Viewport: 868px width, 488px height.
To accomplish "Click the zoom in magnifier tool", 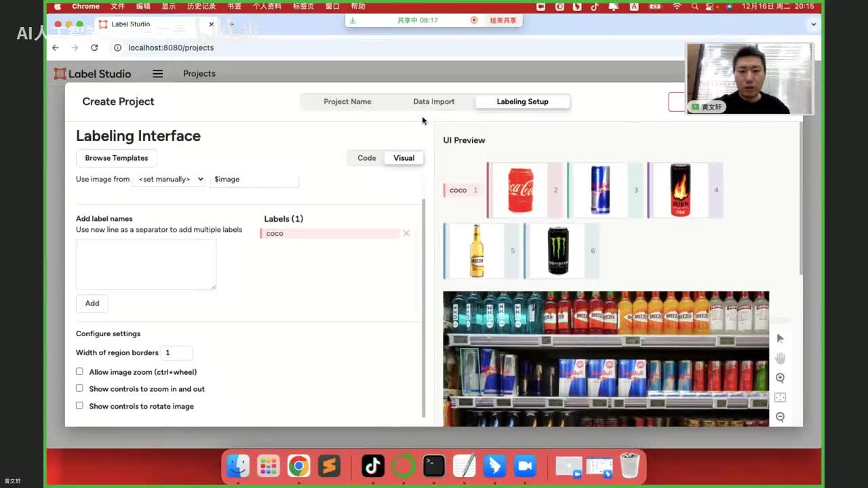I will (x=780, y=378).
